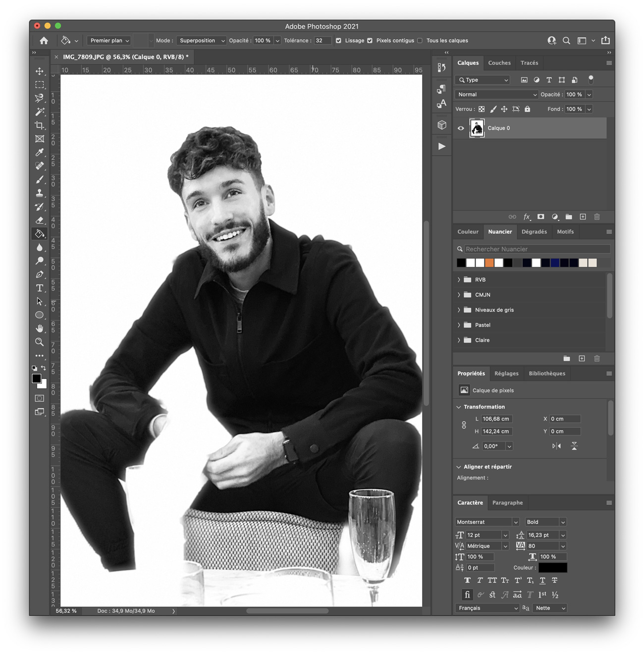Select the Zoom tool
The width and height of the screenshot is (644, 654).
coord(40,342)
